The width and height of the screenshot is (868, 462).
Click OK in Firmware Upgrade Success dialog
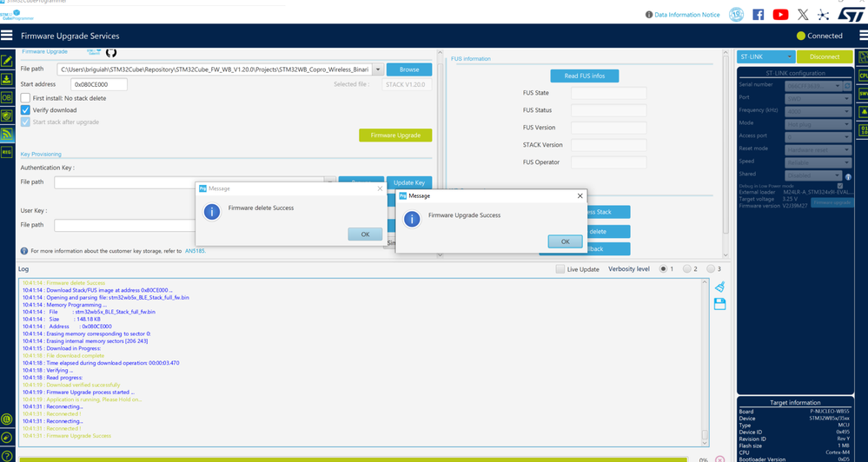(565, 241)
